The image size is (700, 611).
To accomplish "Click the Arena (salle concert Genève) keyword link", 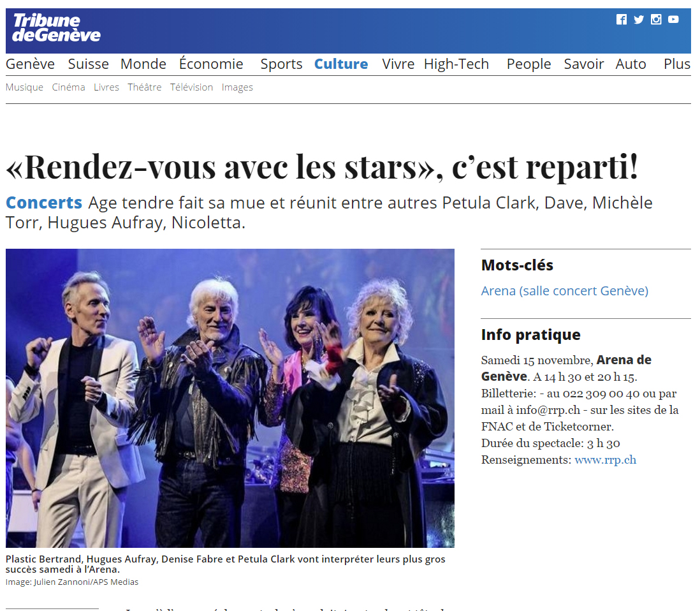I will [565, 291].
